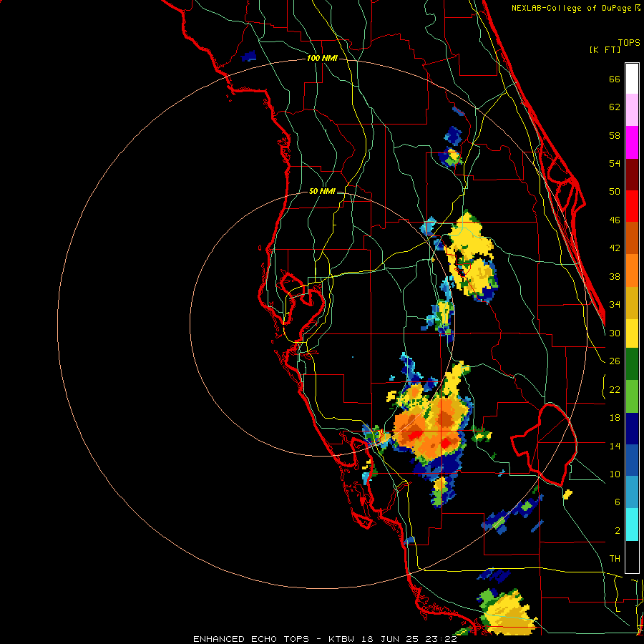Click the legend value '46'
This screenshot has height=644, width=644.
pos(615,220)
